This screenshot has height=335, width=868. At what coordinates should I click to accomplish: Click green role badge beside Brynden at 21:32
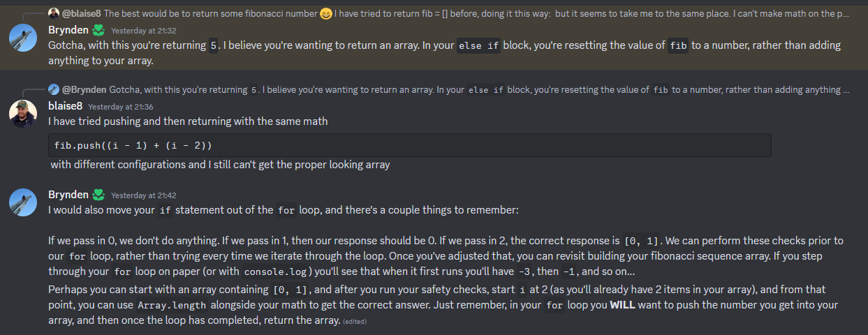click(x=98, y=30)
